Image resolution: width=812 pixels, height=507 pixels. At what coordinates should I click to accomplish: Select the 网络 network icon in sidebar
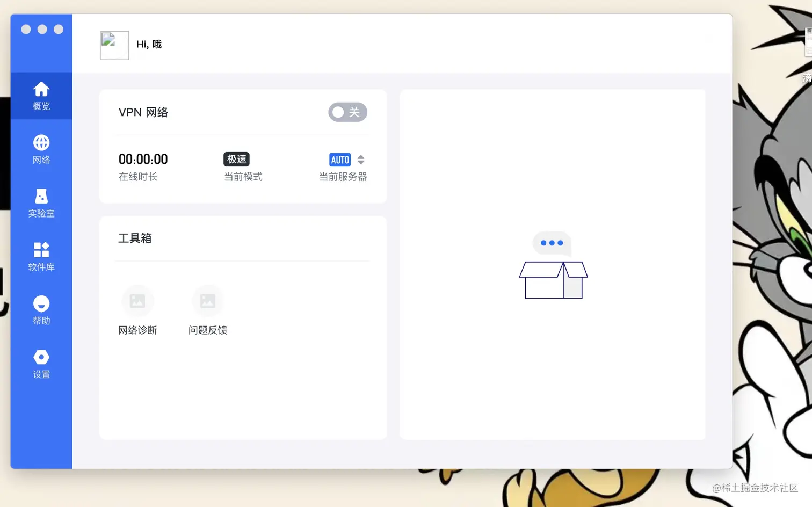click(41, 149)
